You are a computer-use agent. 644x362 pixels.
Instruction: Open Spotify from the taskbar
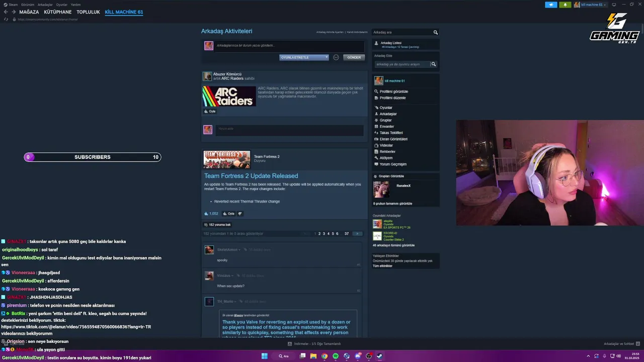point(336,356)
